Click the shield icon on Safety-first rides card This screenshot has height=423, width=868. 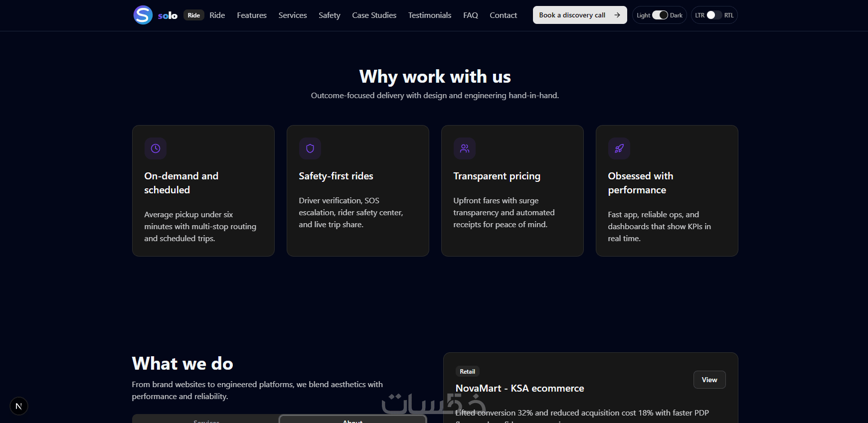point(310,148)
